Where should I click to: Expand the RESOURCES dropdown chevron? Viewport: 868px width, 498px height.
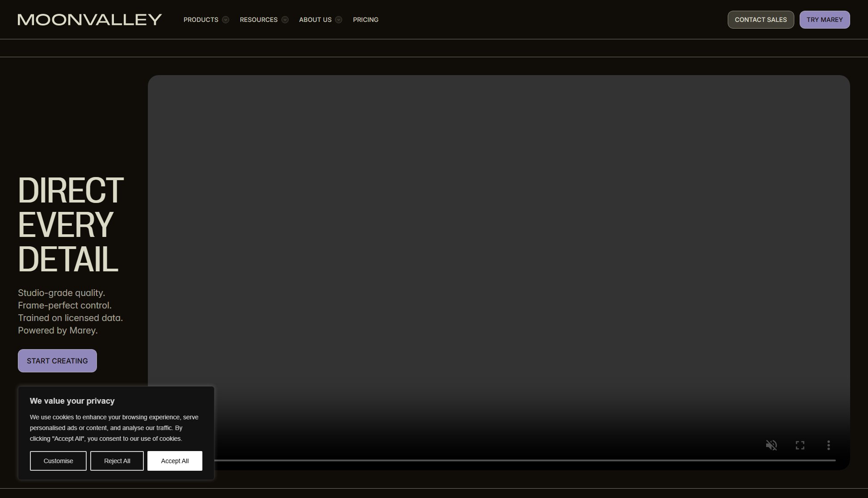pyautogui.click(x=285, y=20)
